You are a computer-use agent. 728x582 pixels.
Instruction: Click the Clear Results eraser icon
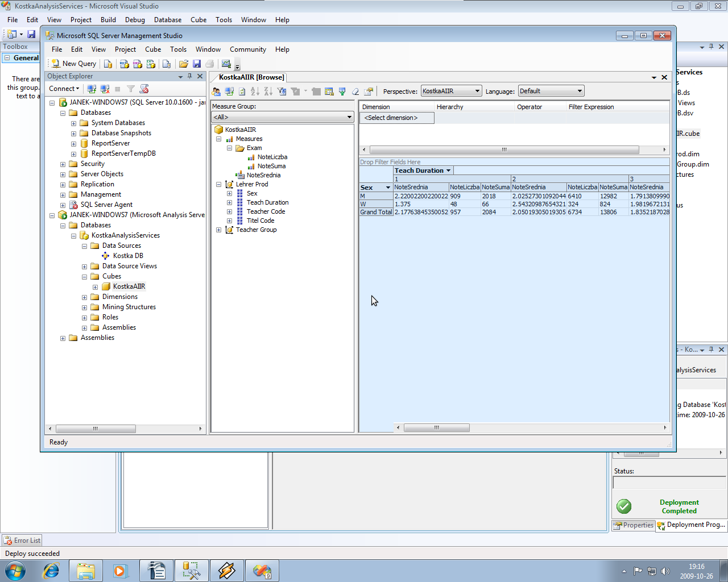[355, 91]
